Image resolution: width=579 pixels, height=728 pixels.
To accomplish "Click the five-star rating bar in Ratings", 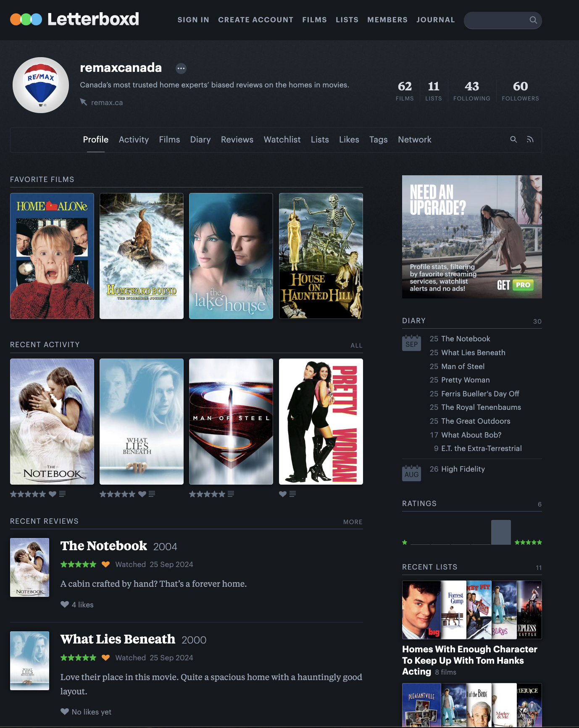I will (x=501, y=532).
